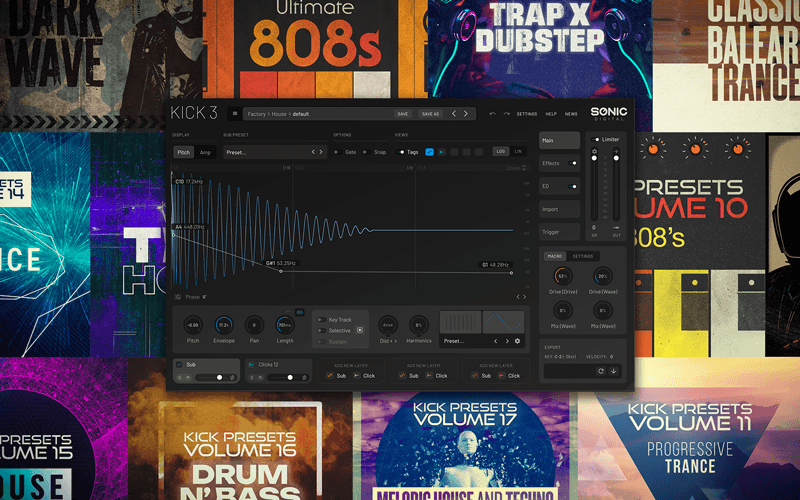
Task: Click the Drive (Drive) macro knob
Action: point(563,276)
